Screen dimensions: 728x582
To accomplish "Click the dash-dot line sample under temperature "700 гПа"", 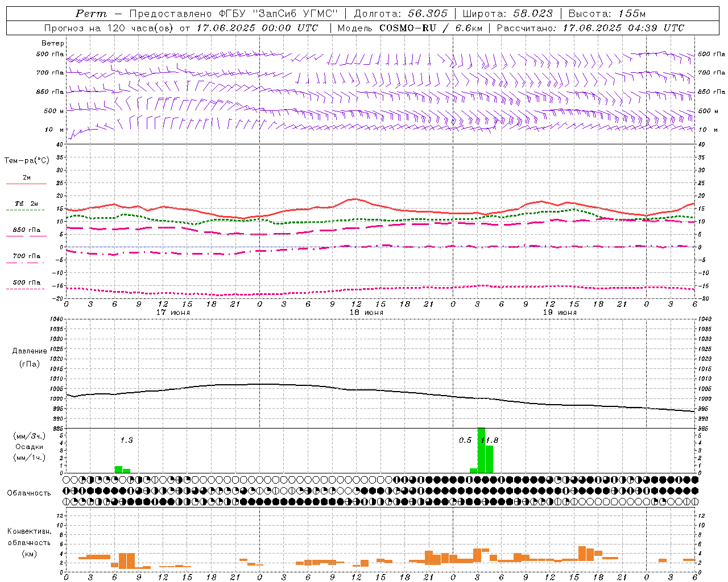I will [25, 263].
